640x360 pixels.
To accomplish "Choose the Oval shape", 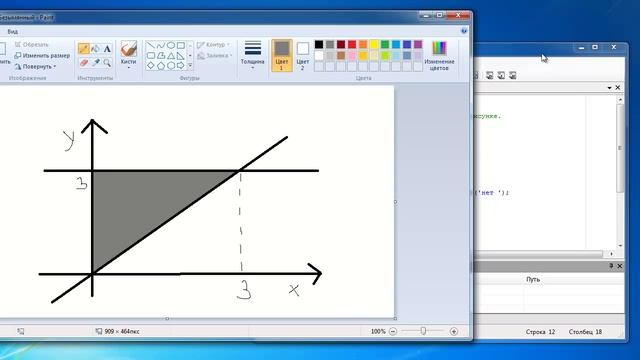I will 171,45.
